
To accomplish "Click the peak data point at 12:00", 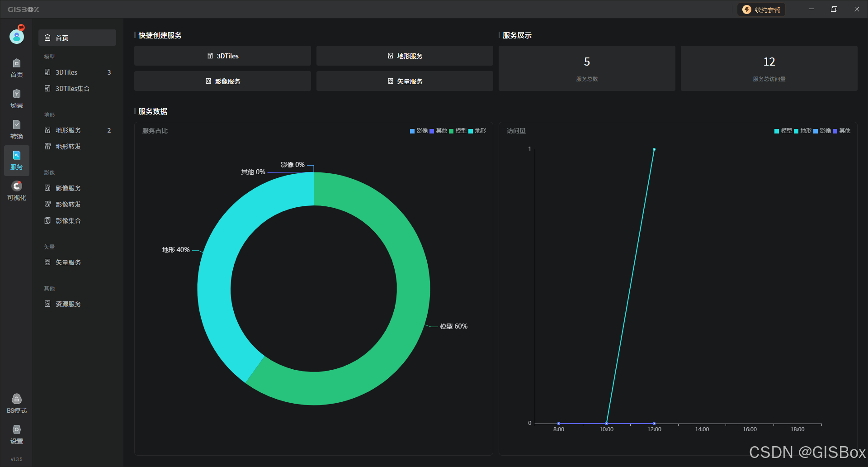I will point(654,149).
